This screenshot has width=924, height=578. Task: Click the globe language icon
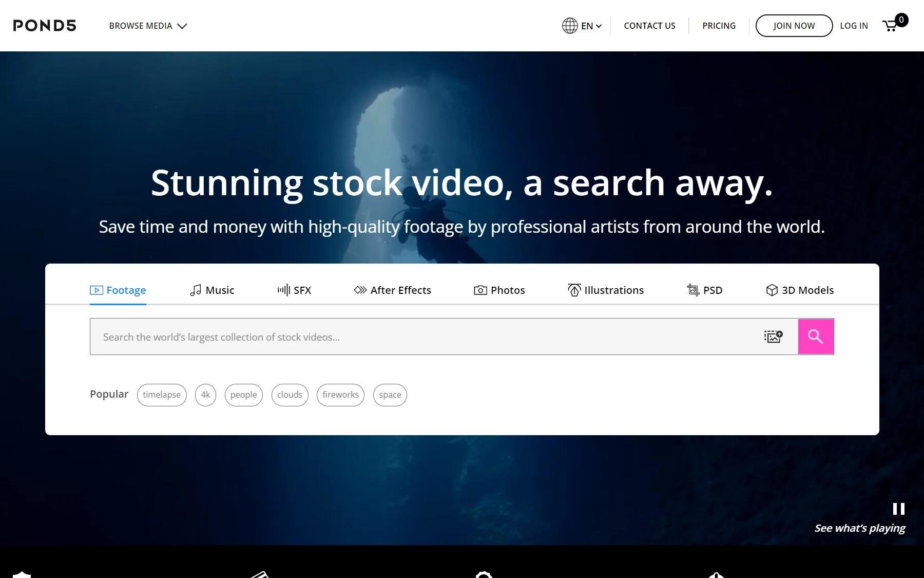(570, 26)
